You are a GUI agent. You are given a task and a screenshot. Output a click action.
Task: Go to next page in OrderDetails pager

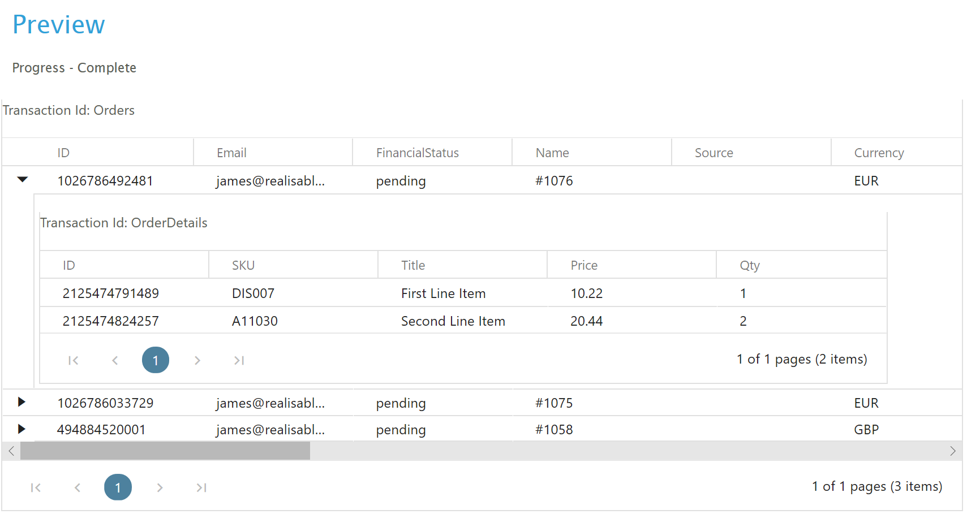click(197, 360)
